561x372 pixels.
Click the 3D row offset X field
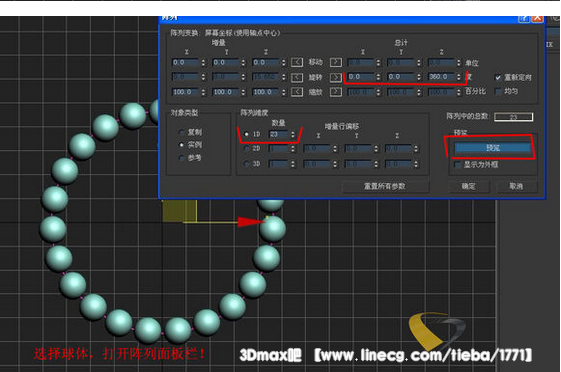click(x=317, y=164)
